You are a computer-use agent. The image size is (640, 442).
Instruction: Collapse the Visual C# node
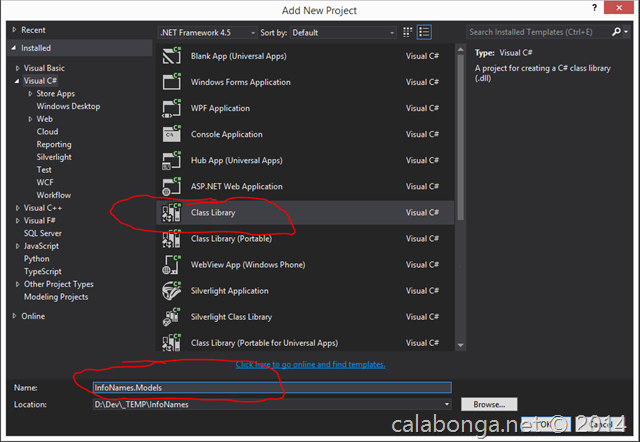(17, 81)
